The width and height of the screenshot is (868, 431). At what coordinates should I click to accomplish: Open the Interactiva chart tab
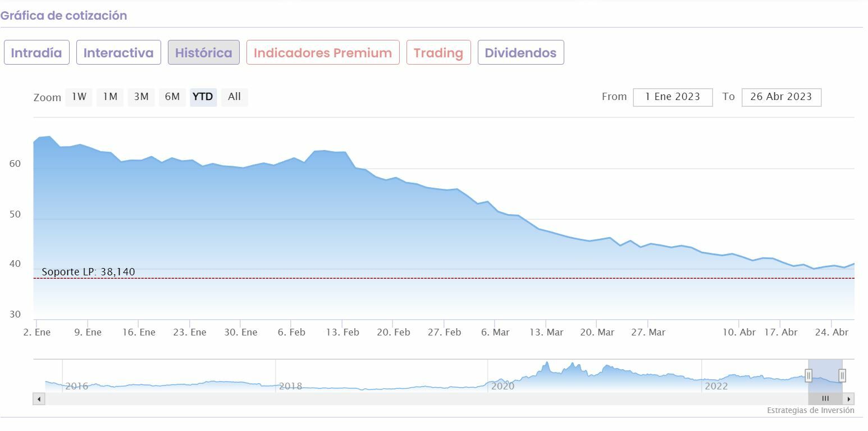(118, 53)
